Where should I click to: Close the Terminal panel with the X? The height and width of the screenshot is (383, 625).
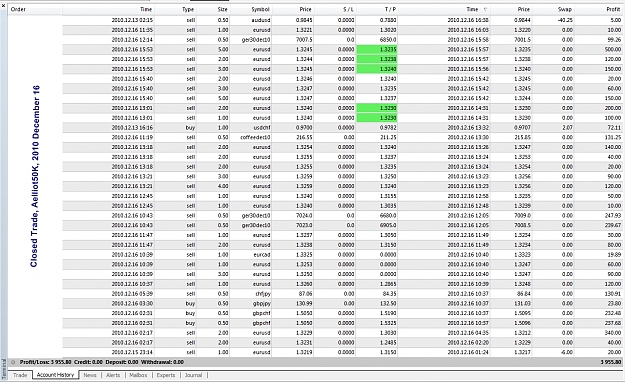(x=3, y=6)
